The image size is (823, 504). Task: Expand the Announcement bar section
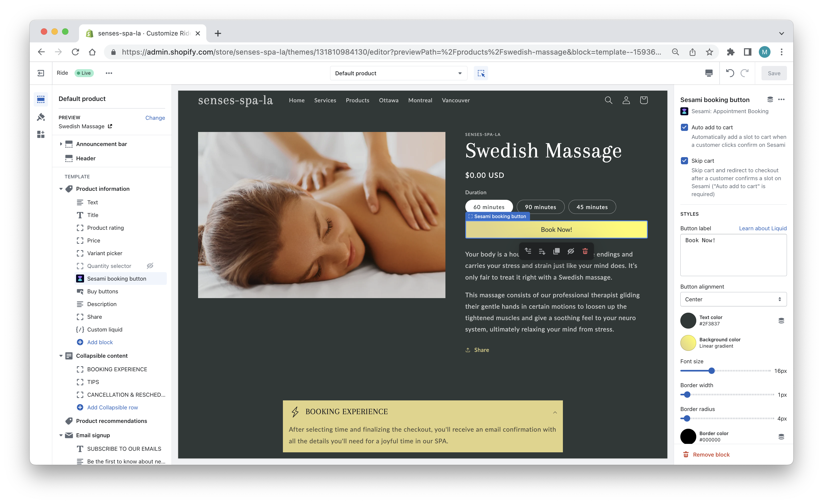coord(61,144)
